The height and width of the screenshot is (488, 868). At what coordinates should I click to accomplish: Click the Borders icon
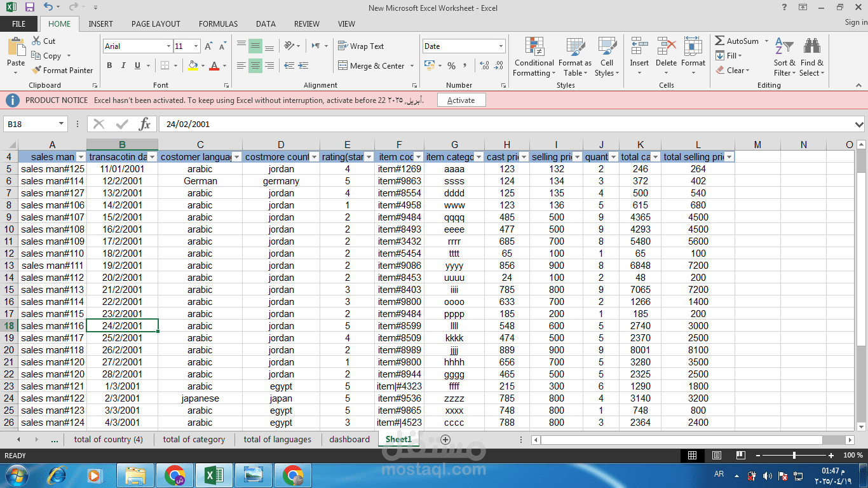click(x=165, y=65)
